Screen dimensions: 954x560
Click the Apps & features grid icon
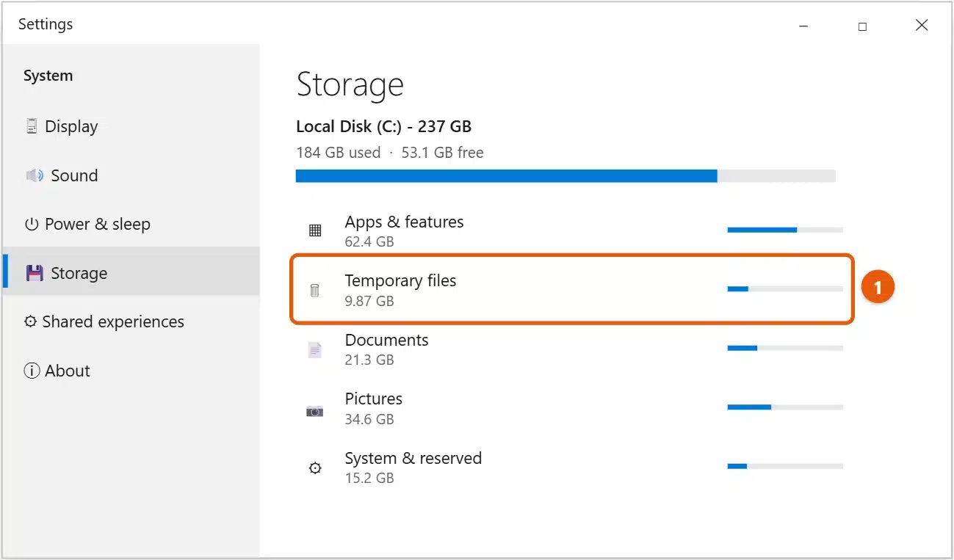pos(315,230)
